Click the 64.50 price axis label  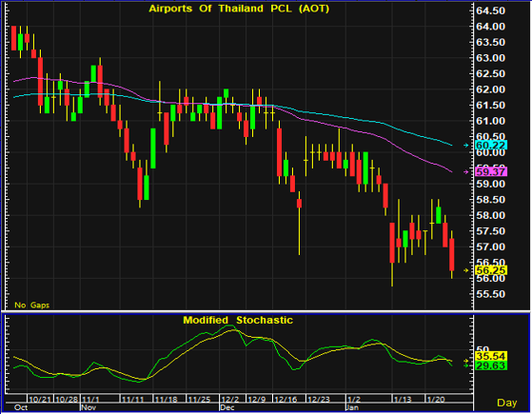(x=490, y=10)
